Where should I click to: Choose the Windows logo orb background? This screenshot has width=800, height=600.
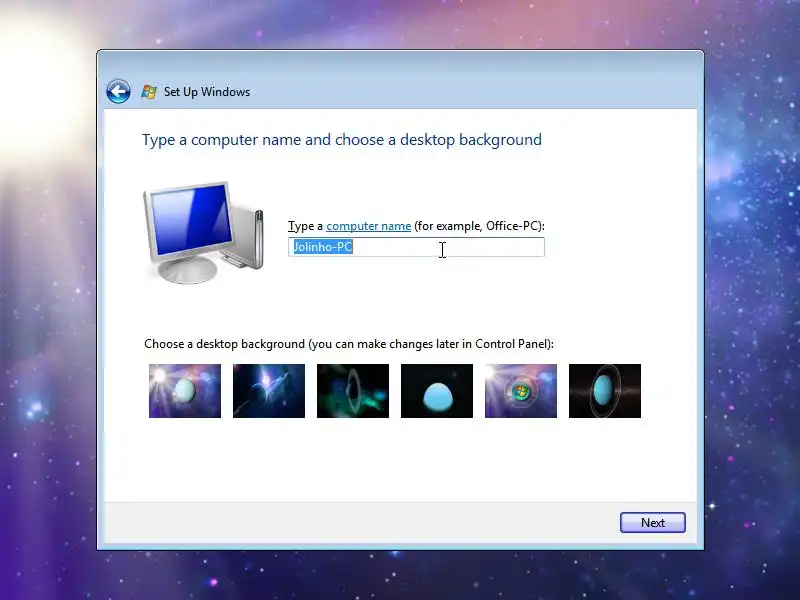tap(521, 391)
